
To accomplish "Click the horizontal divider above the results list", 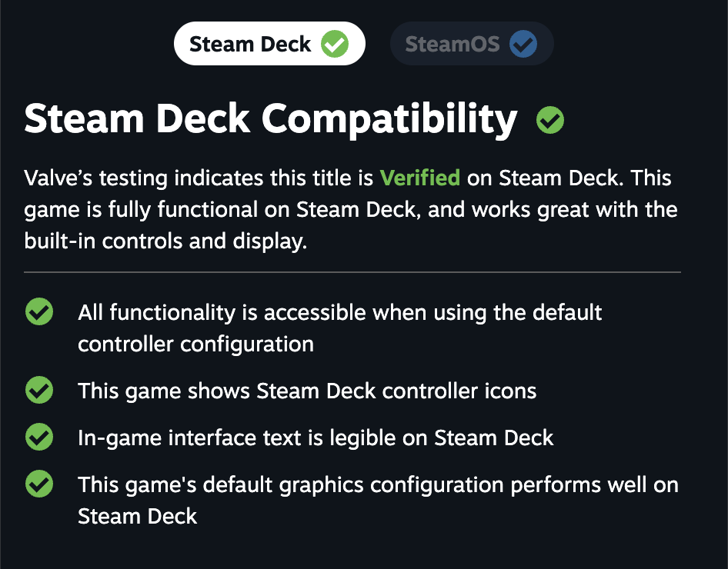I will pos(352,272).
